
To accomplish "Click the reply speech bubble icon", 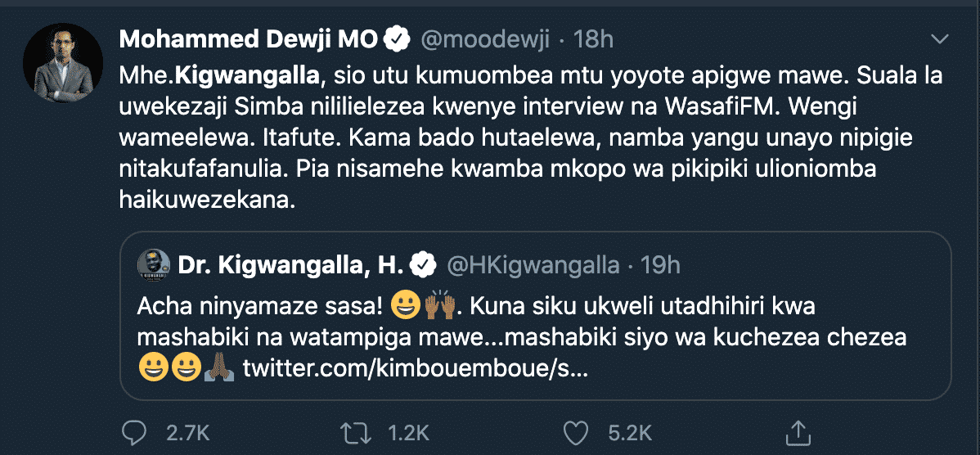I will [x=133, y=432].
